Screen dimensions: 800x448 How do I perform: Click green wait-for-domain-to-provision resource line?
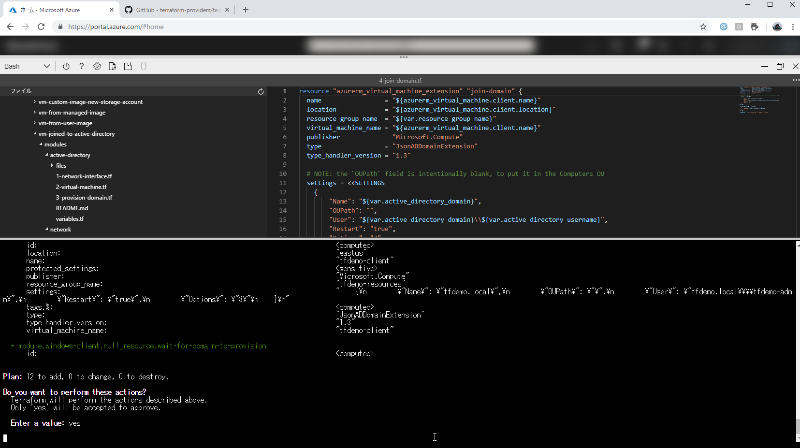coord(138,346)
